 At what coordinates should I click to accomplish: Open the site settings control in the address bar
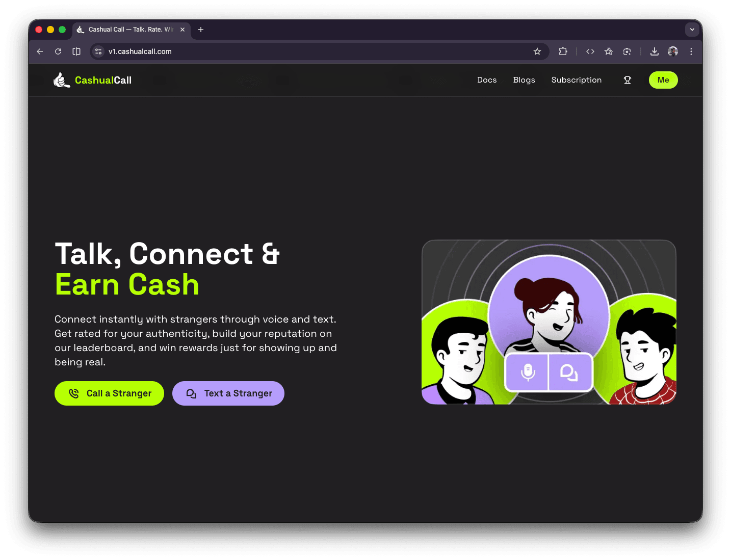[x=98, y=51]
